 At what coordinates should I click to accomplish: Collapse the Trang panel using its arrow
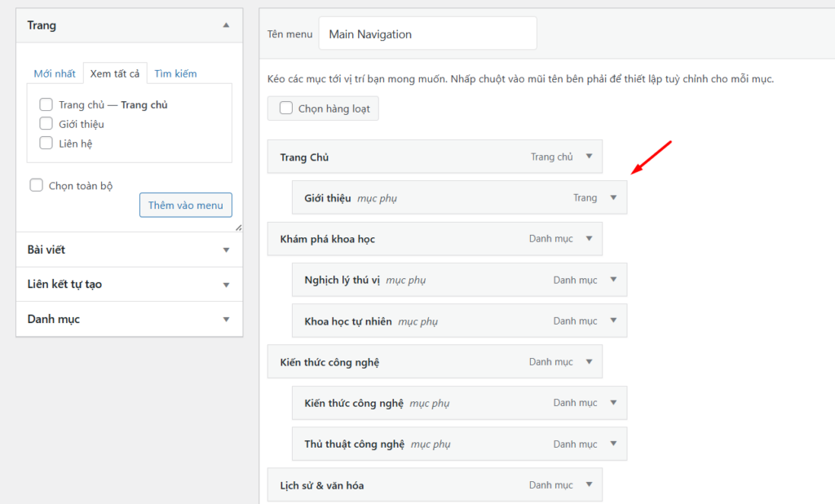226,25
